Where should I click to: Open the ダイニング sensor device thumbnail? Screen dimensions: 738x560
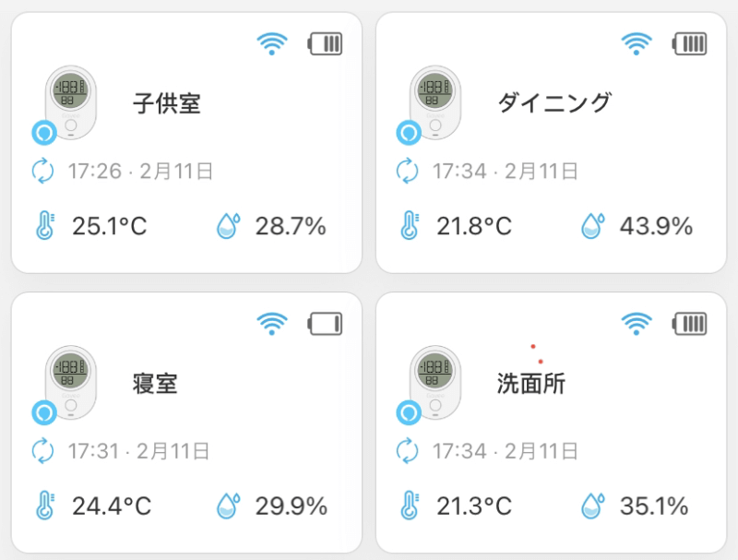[434, 101]
